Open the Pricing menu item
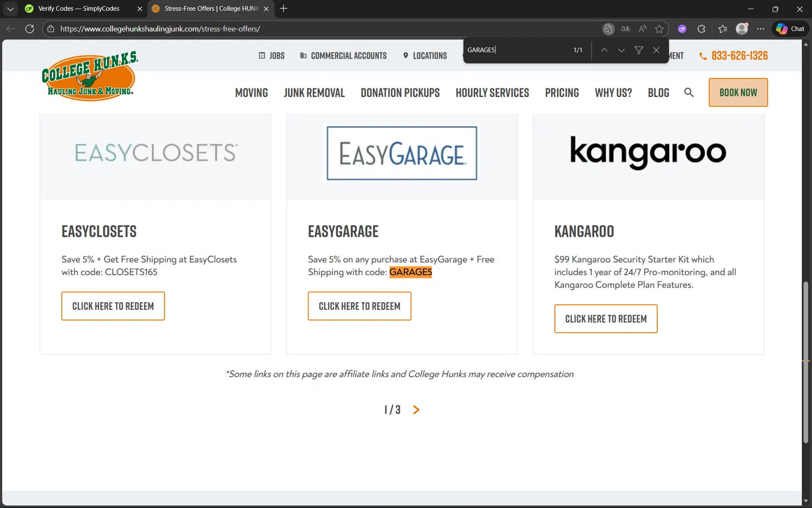Viewport: 812px width, 508px height. (562, 93)
